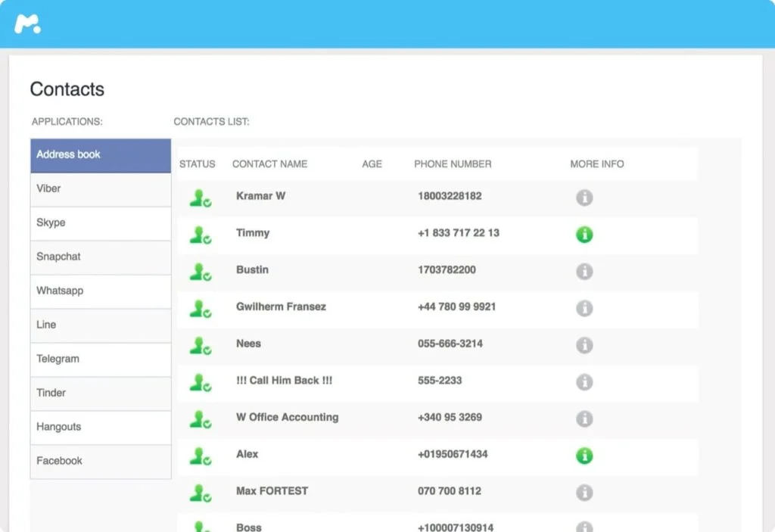
Task: Open the Skype contacts list
Action: (x=101, y=223)
